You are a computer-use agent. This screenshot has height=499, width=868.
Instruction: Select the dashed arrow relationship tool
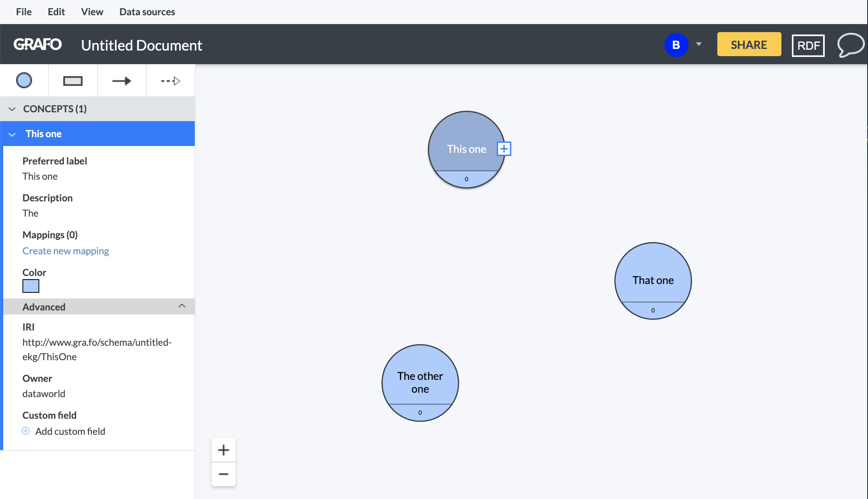pos(170,81)
